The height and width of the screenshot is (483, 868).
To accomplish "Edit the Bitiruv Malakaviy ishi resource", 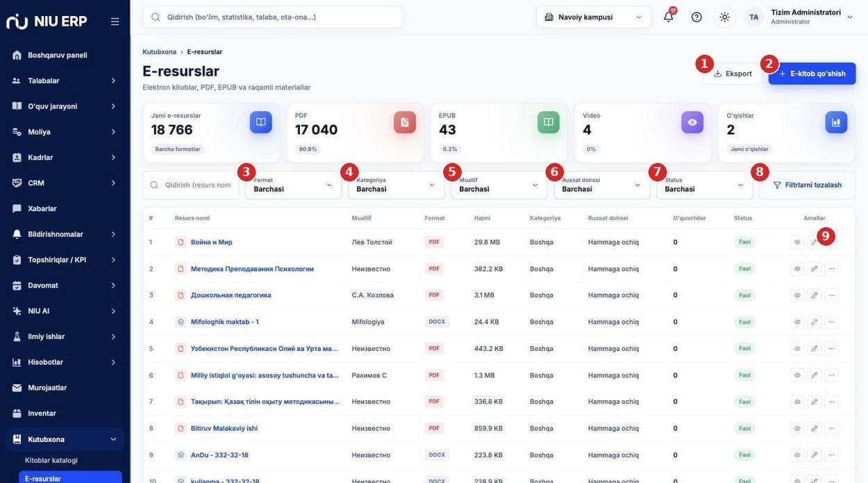I will (815, 428).
